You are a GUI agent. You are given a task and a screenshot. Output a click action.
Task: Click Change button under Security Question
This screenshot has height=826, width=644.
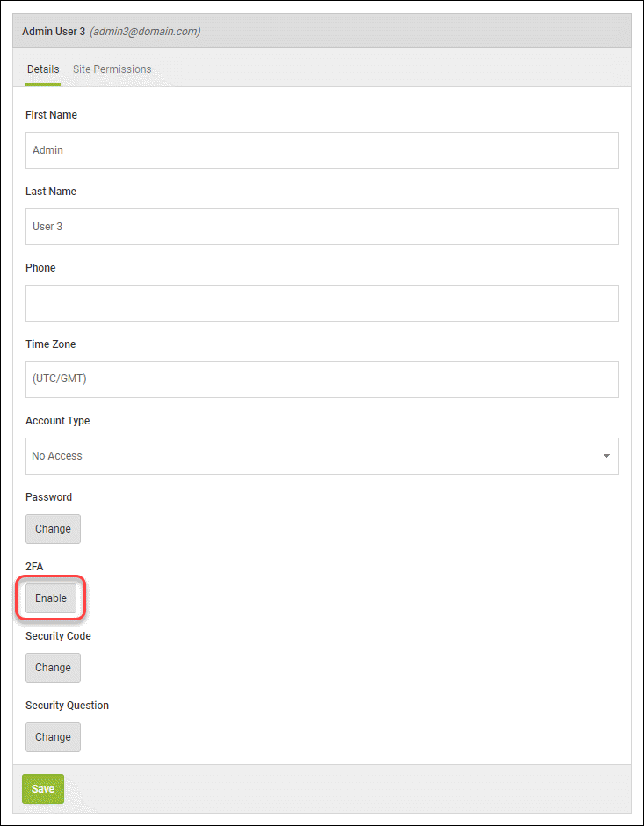[54, 737]
